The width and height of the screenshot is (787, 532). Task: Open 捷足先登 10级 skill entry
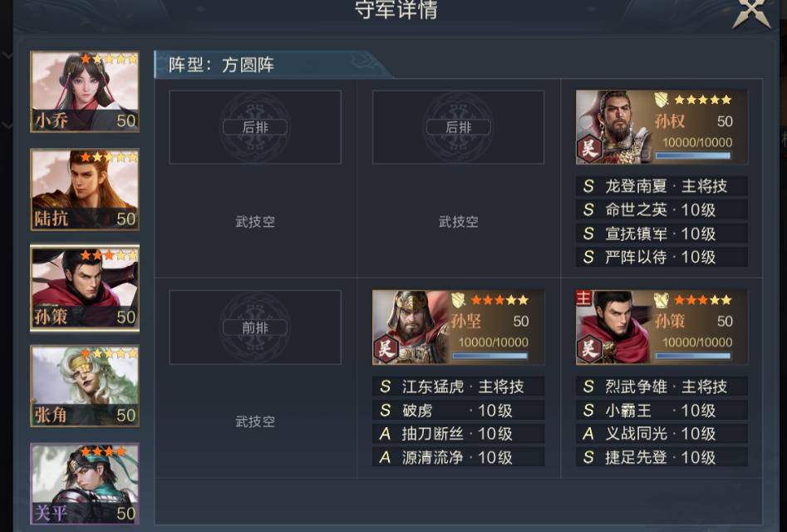click(x=662, y=457)
